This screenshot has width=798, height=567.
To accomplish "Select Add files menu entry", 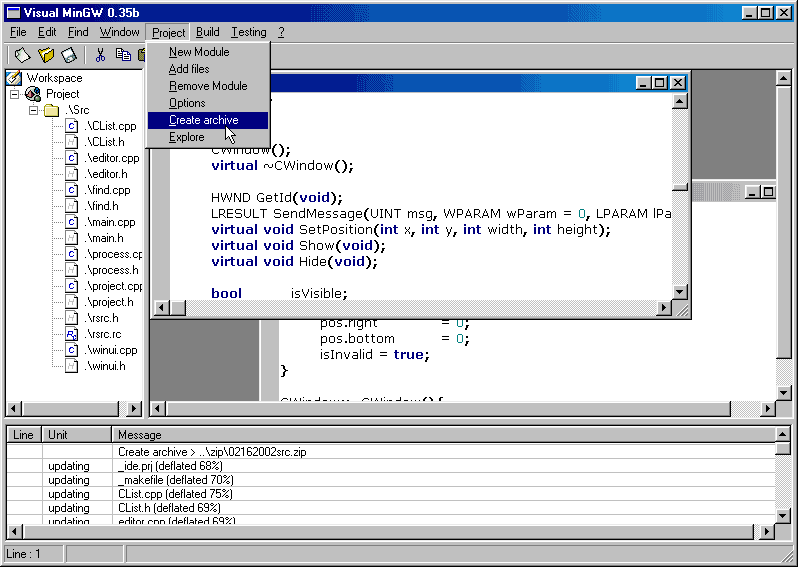I will [x=189, y=69].
